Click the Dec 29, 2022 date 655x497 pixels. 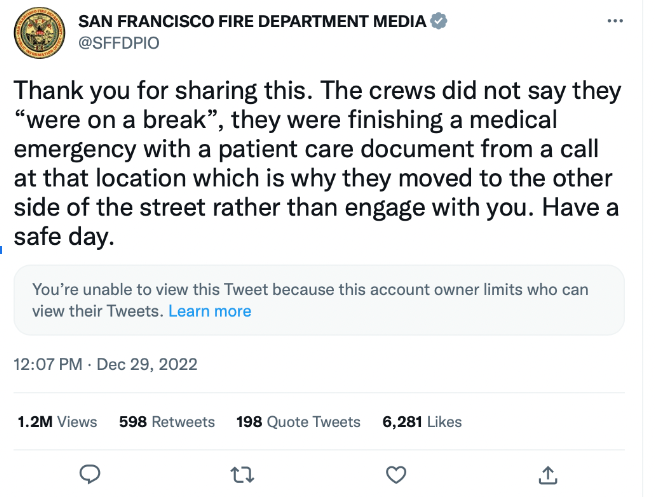pos(146,365)
